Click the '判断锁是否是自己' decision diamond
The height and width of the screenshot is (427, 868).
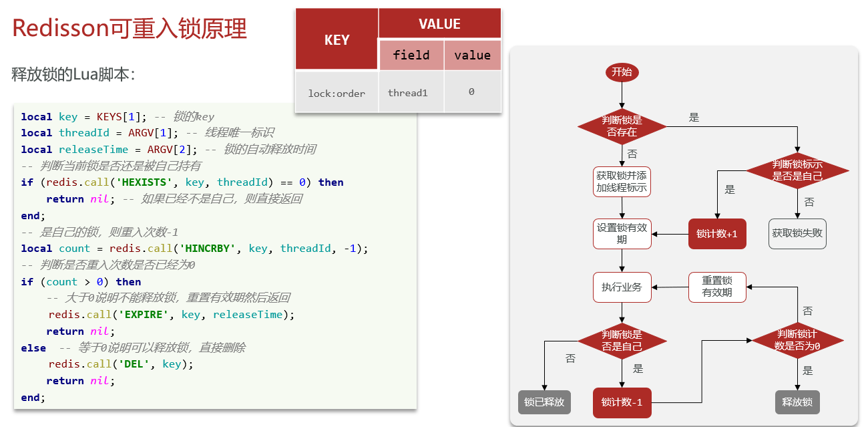622,340
